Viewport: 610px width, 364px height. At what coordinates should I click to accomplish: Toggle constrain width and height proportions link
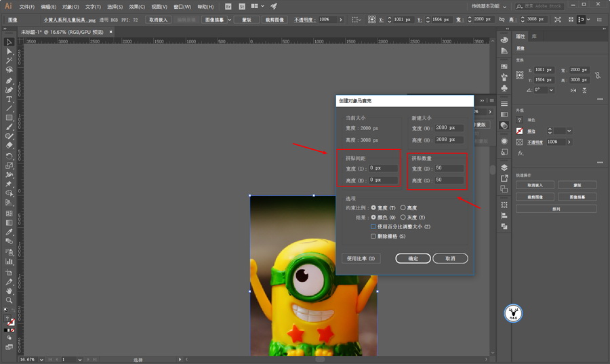[598, 75]
